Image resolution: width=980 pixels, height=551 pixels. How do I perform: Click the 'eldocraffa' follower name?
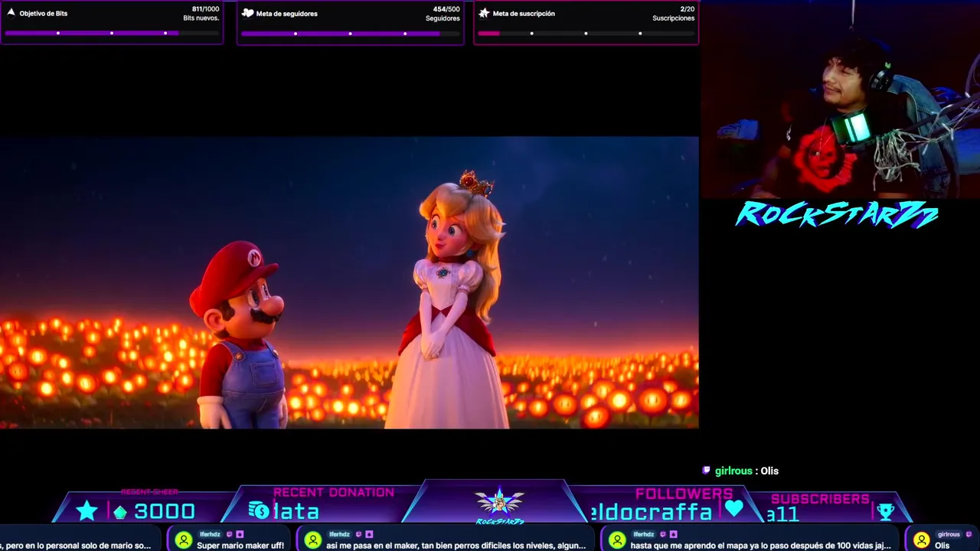tap(651, 511)
